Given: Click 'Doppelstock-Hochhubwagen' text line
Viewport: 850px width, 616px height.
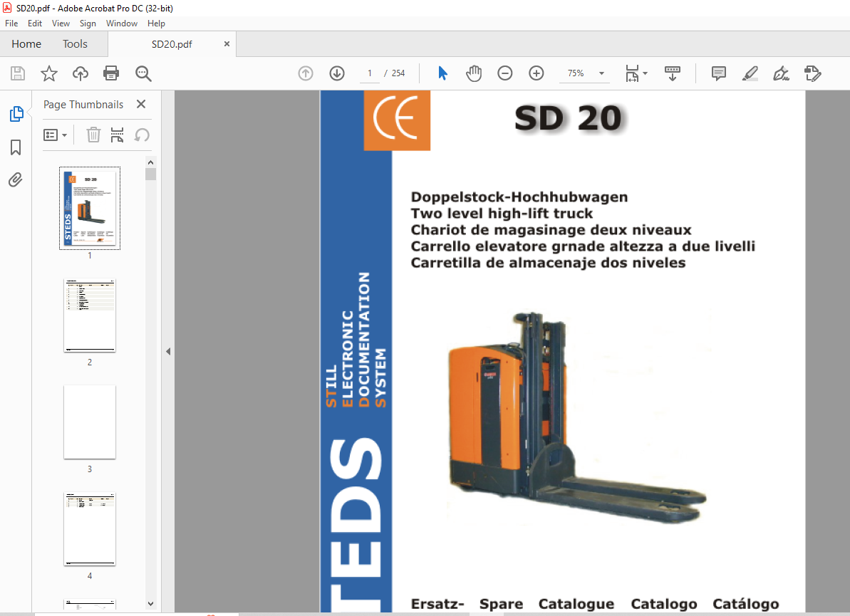Looking at the screenshot, I should pos(519,197).
